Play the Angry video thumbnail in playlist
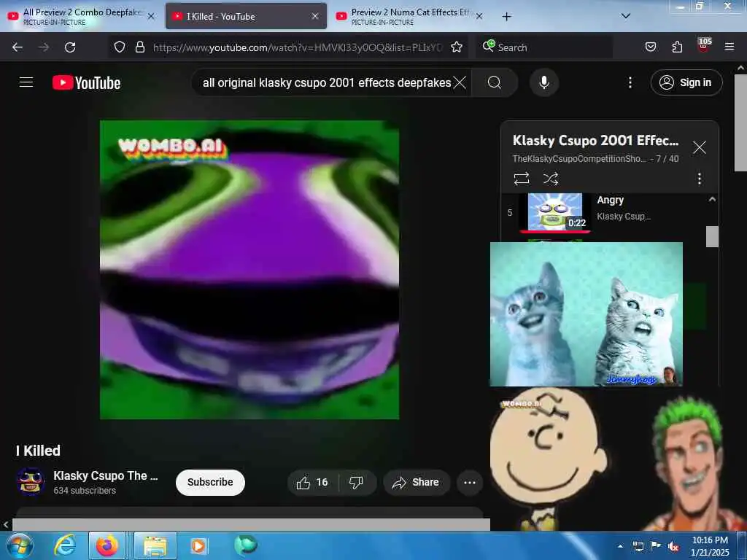This screenshot has height=560, width=747. (x=555, y=212)
